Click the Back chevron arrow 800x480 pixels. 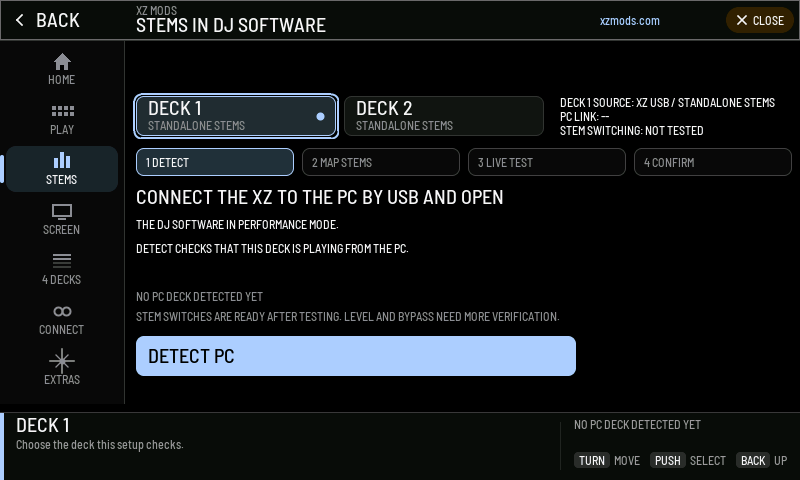point(19,20)
